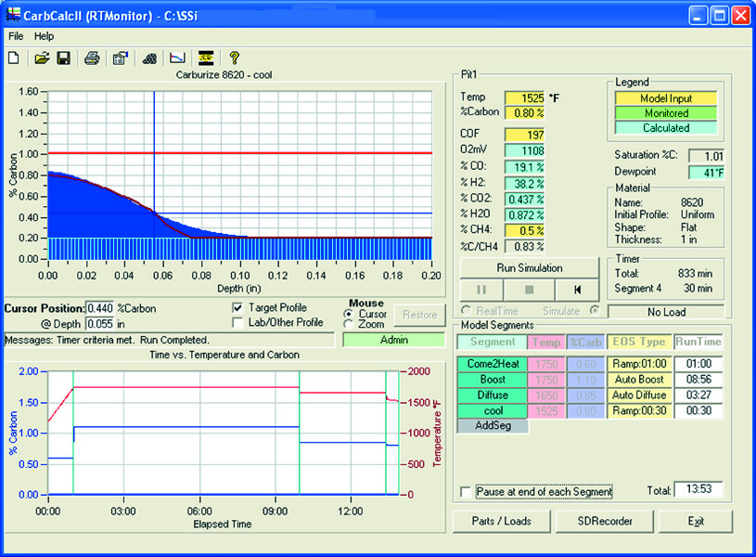Select the RealTime radio button

(x=467, y=310)
